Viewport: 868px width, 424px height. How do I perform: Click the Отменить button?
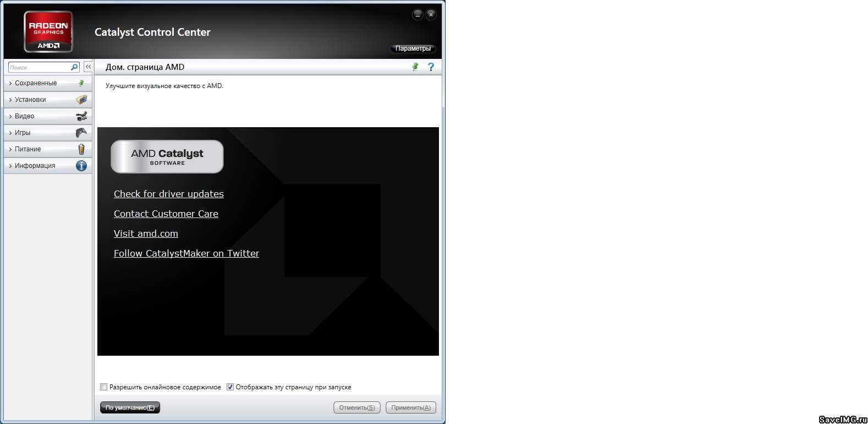(x=357, y=407)
